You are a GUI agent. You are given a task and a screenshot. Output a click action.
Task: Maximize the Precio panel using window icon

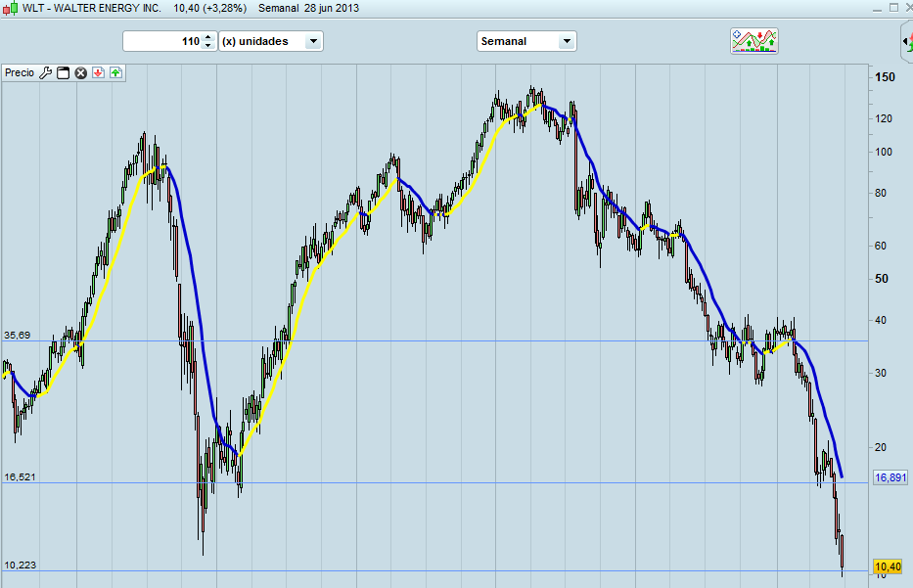[x=63, y=72]
